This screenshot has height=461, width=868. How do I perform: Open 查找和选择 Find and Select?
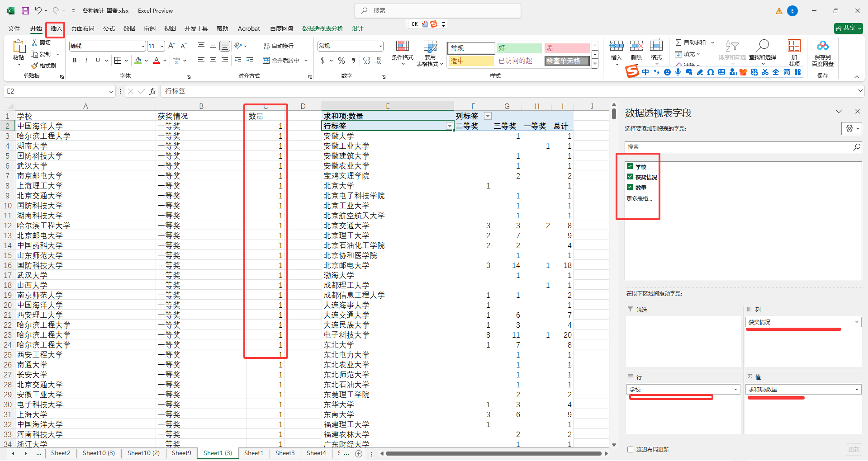(763, 52)
